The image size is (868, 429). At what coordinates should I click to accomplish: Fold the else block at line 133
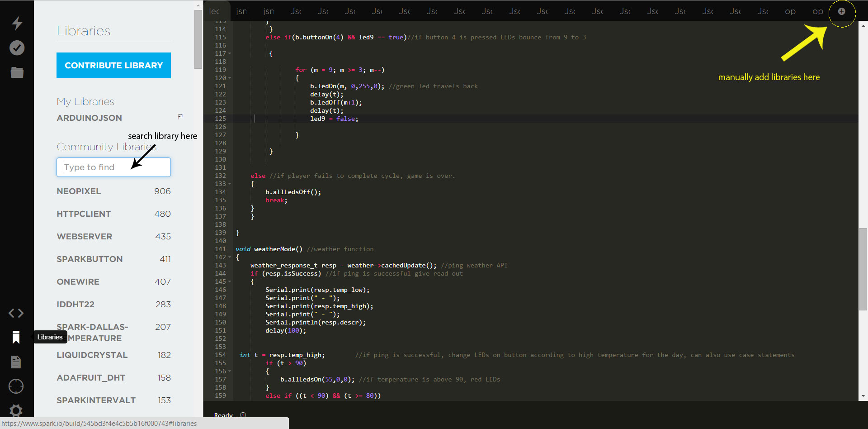[230, 184]
